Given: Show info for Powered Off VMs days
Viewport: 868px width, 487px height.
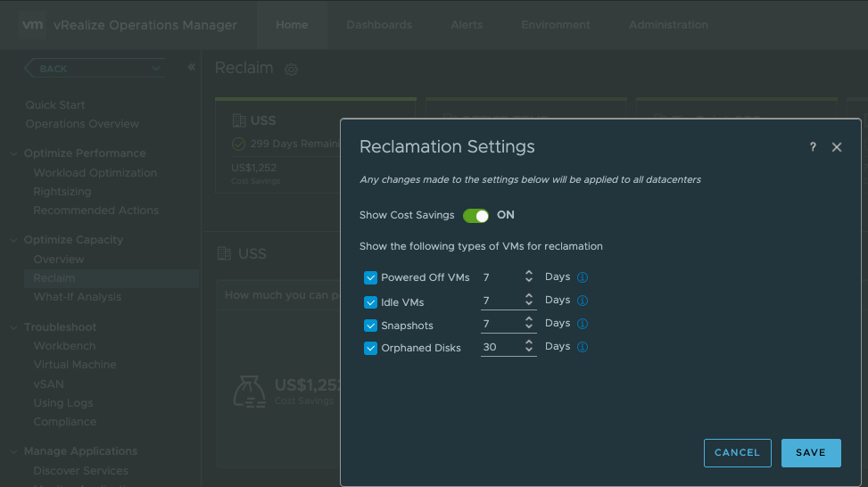Looking at the screenshot, I should [x=583, y=277].
